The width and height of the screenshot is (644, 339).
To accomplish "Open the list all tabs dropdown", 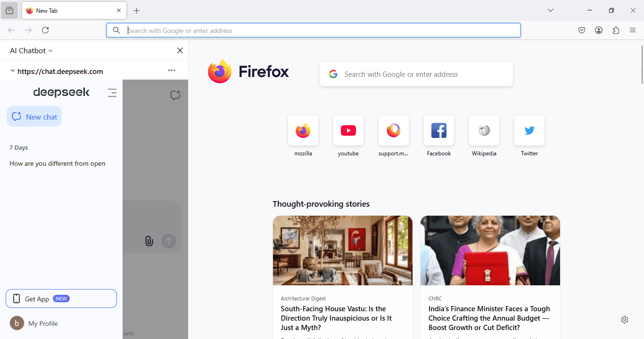I will [x=550, y=10].
